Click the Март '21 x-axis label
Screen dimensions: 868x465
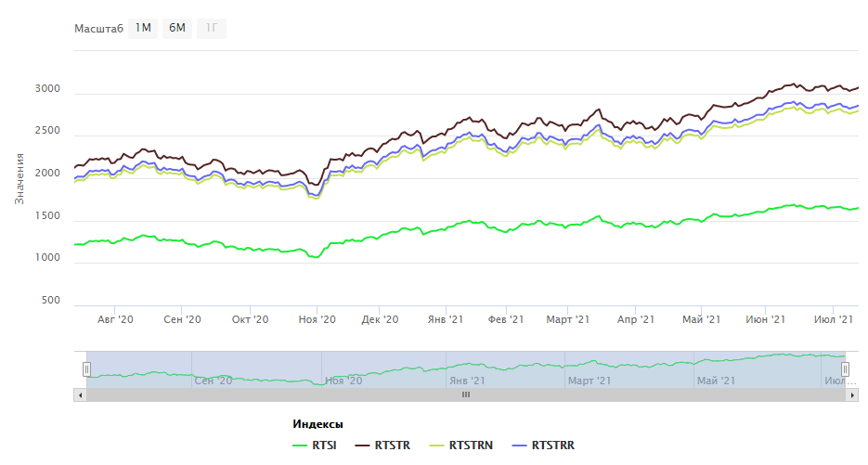568,319
